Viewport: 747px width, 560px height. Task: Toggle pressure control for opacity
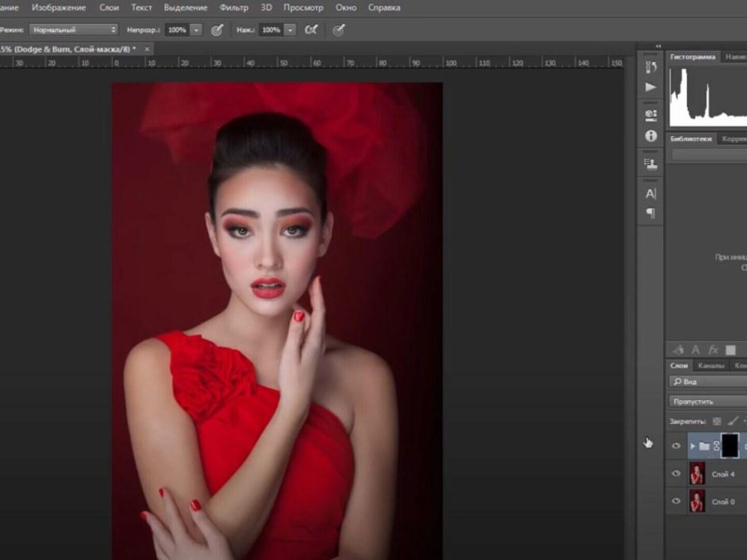pos(217,30)
